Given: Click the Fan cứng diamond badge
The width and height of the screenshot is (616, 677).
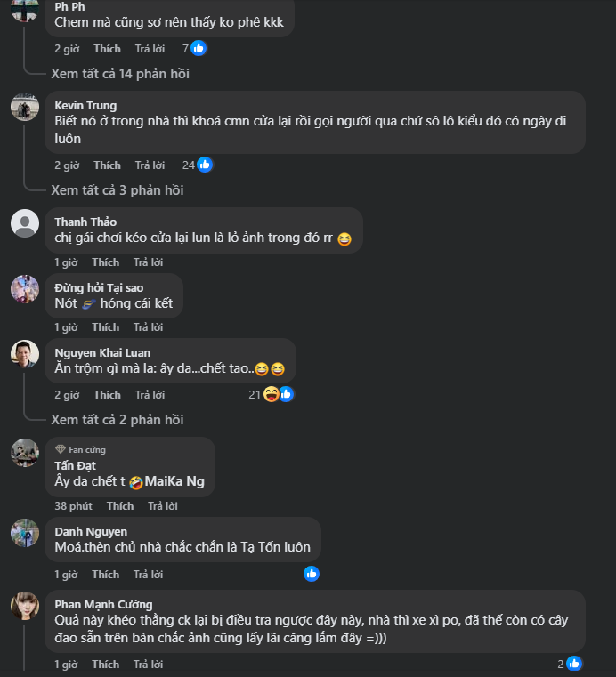Looking at the screenshot, I should pos(61,449).
